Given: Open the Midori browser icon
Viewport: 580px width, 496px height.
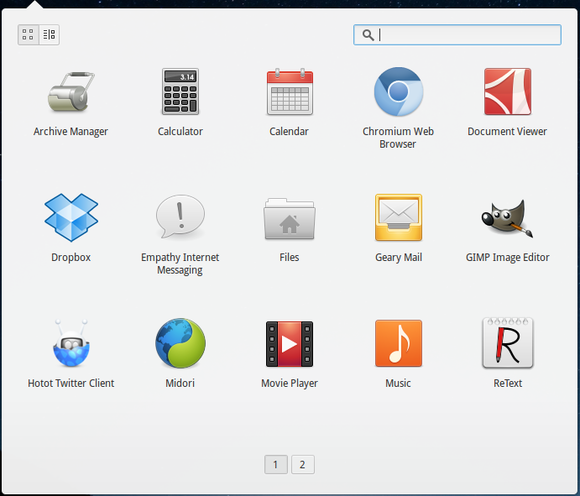Looking at the screenshot, I should pyautogui.click(x=180, y=343).
